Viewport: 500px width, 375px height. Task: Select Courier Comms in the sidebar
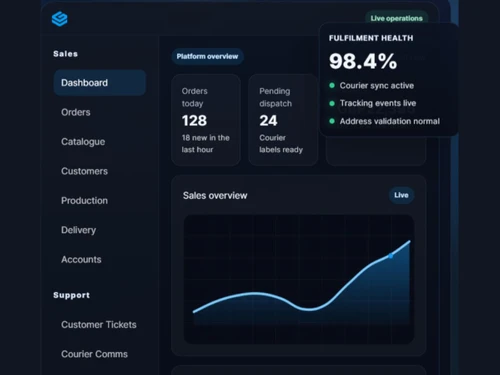click(94, 354)
